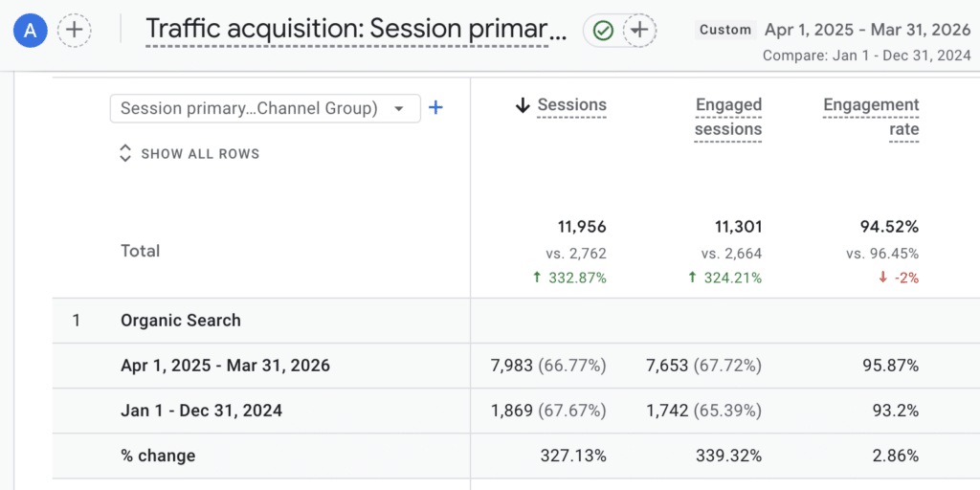Select the Organic Search row
This screenshot has width=980, height=490.
click(x=516, y=321)
